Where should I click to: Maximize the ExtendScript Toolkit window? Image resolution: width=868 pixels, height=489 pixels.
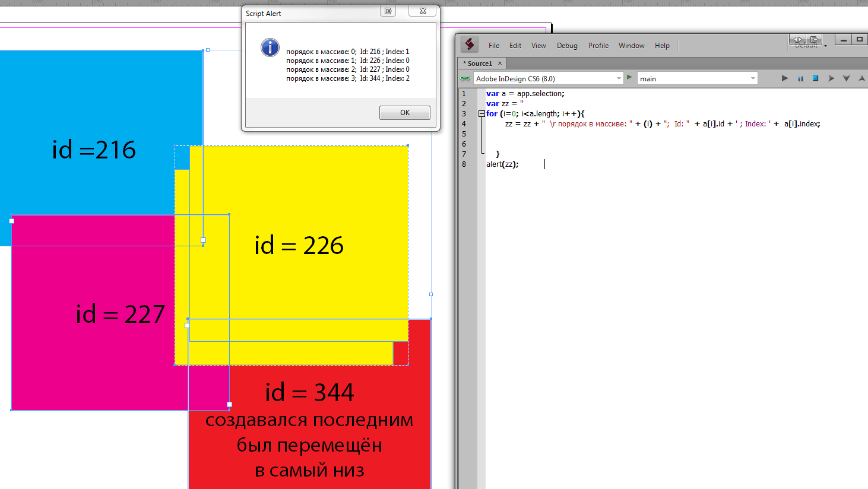click(x=859, y=39)
